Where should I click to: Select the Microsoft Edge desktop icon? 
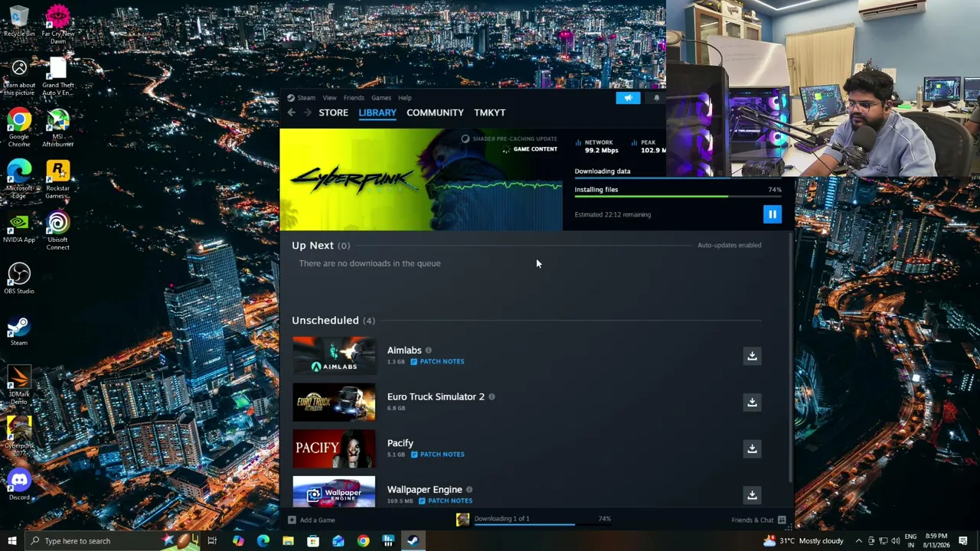click(x=19, y=180)
